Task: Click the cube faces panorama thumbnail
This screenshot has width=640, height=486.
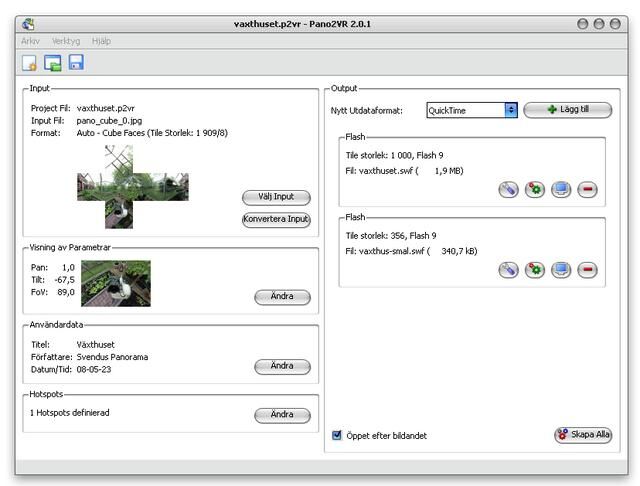Action: pyautogui.click(x=132, y=186)
